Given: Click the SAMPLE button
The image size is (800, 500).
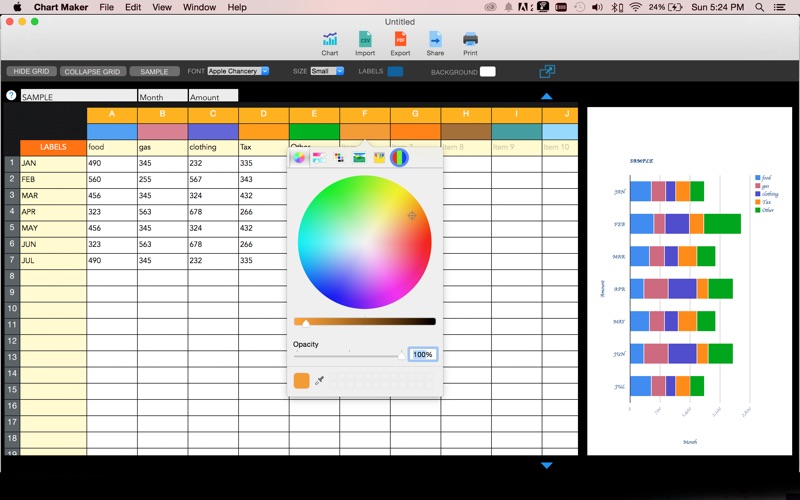Looking at the screenshot, I should (x=154, y=71).
